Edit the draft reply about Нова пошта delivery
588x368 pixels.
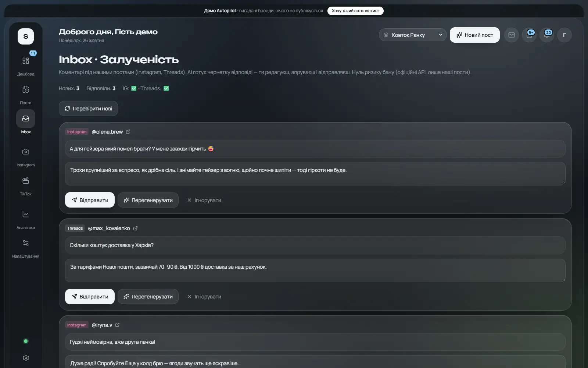coord(315,270)
